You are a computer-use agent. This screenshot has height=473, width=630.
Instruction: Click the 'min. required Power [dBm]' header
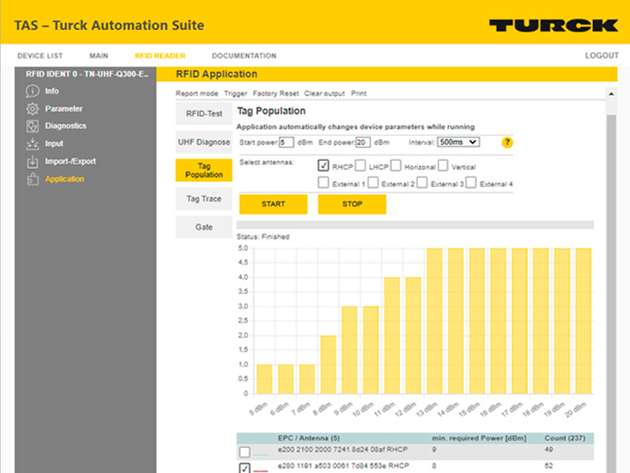pyautogui.click(x=479, y=438)
